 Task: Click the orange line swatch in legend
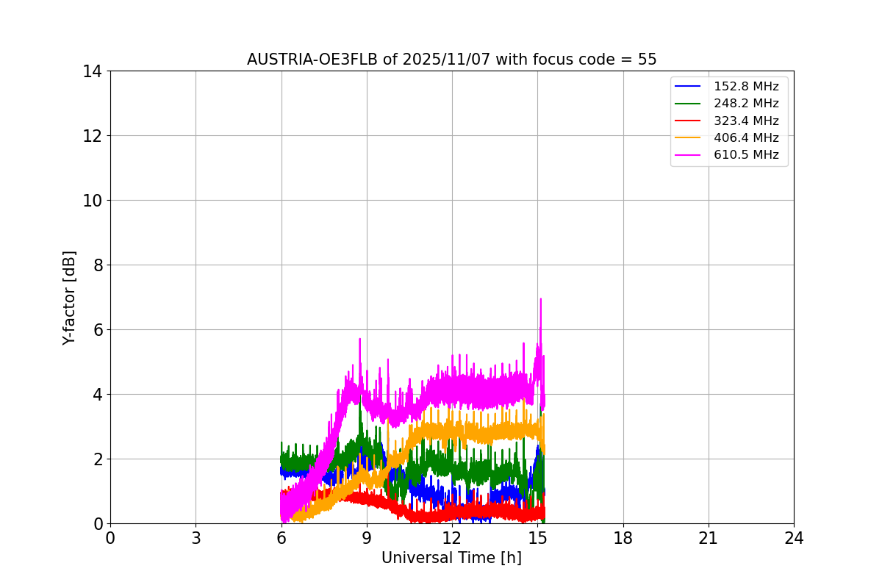pyautogui.click(x=689, y=137)
